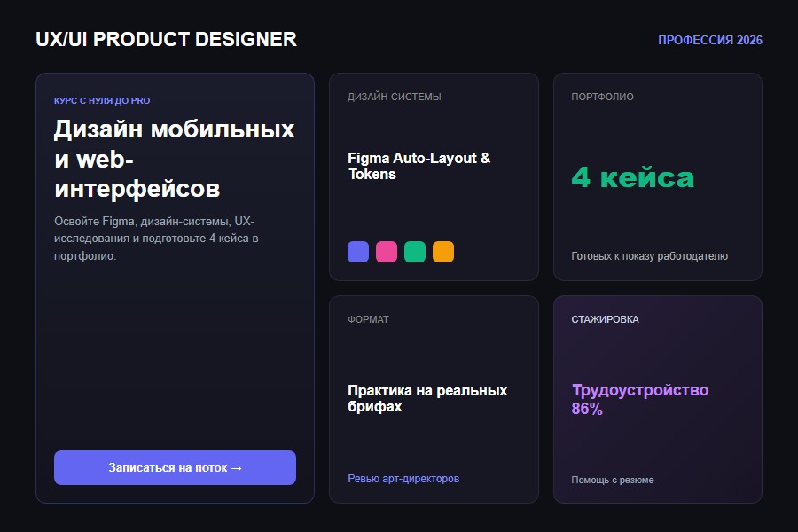The height and width of the screenshot is (532, 798).
Task: Click the "КУРС С НУЛЯ ДО PRO" tag
Action: coord(102,101)
